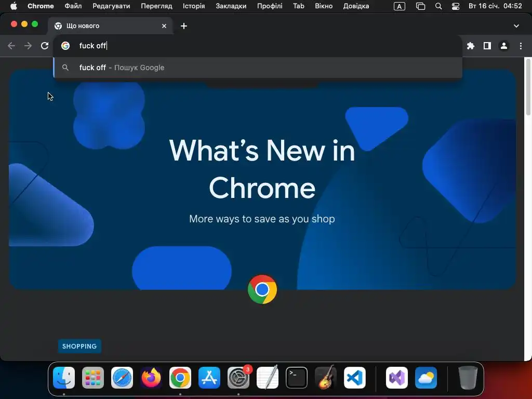Viewport: 532px width, 399px height.
Task: Click 'What's New in Chrome' heading
Action: 262,169
